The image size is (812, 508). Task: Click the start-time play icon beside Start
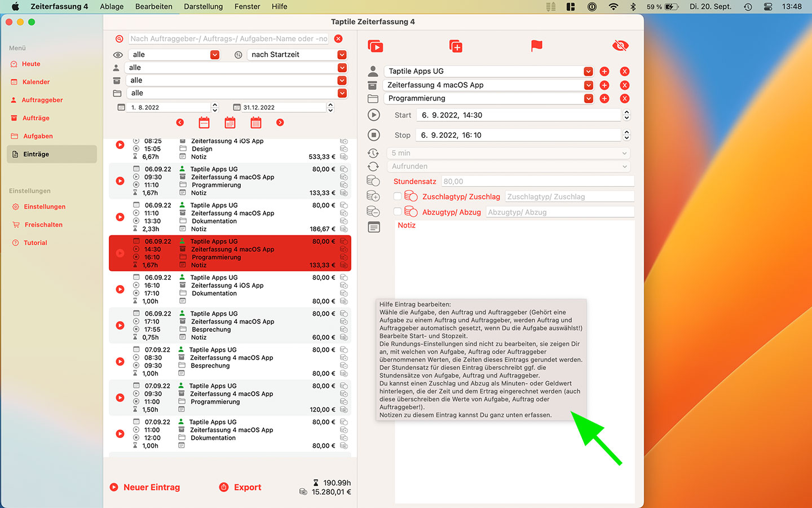tap(373, 115)
